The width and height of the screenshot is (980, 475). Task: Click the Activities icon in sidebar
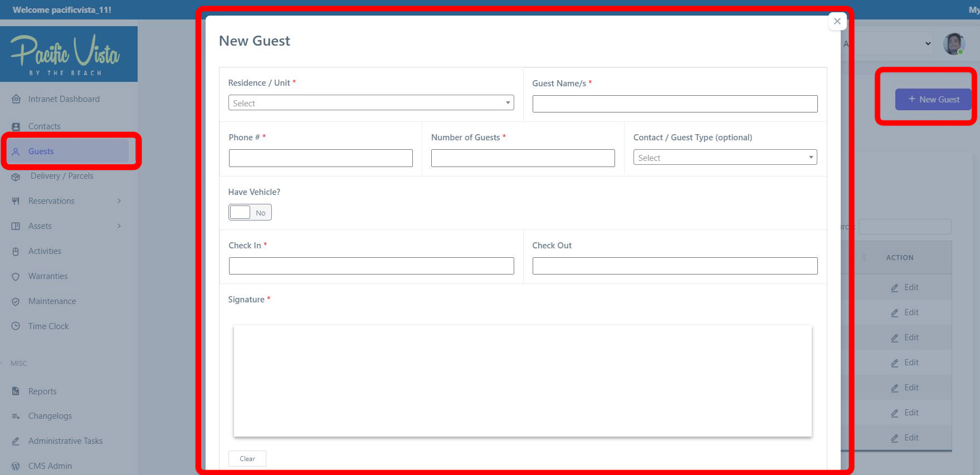click(16, 251)
